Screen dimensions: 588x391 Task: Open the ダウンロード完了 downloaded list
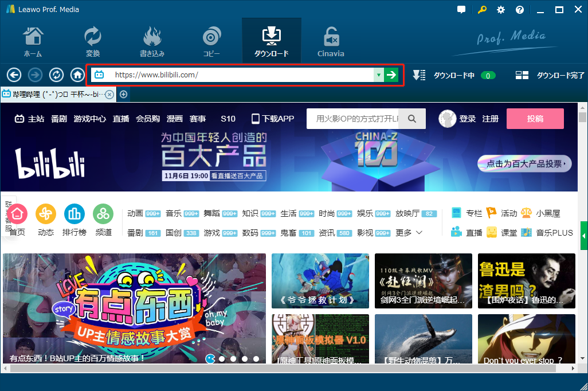pos(550,76)
